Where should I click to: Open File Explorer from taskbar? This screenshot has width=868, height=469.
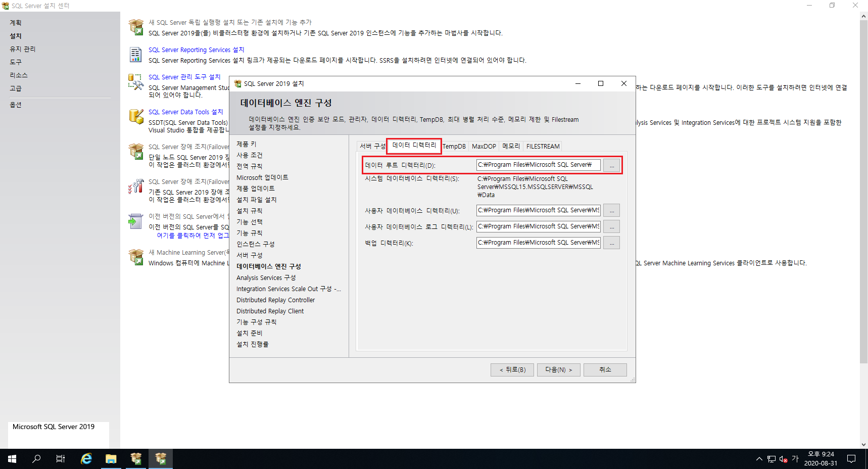tap(111, 459)
